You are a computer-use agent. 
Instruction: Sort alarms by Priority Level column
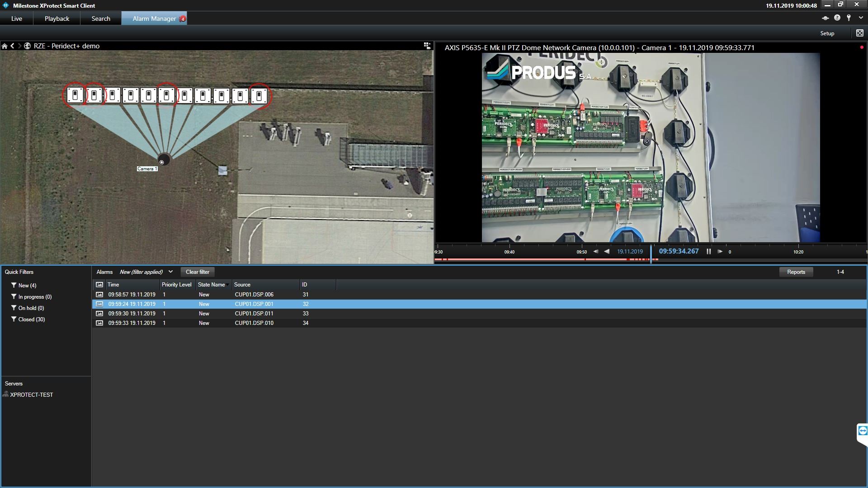[x=177, y=285]
